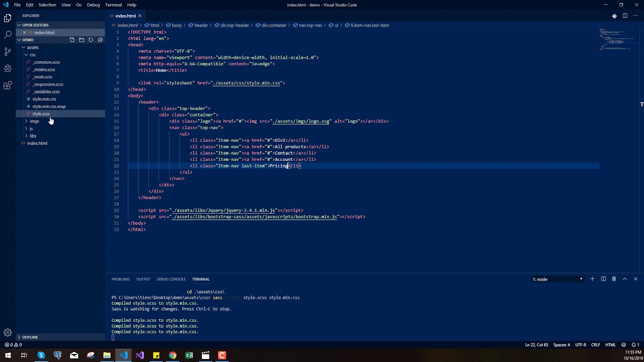Open the terminal selector dropdown '1: node'
The image size is (644, 362).
tap(557, 279)
